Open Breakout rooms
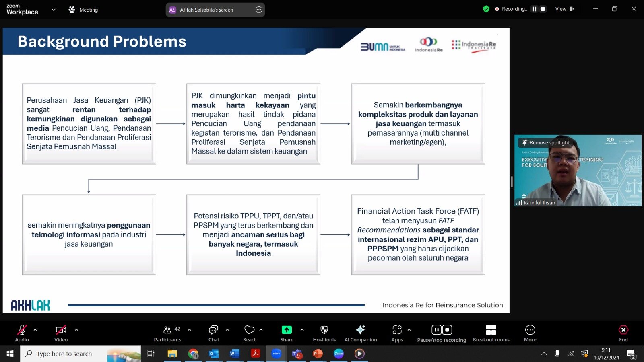 coord(491,333)
